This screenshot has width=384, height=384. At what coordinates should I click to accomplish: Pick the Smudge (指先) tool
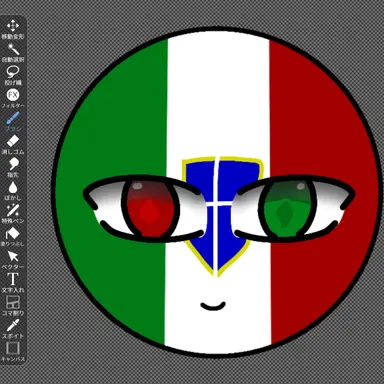pyautogui.click(x=13, y=167)
